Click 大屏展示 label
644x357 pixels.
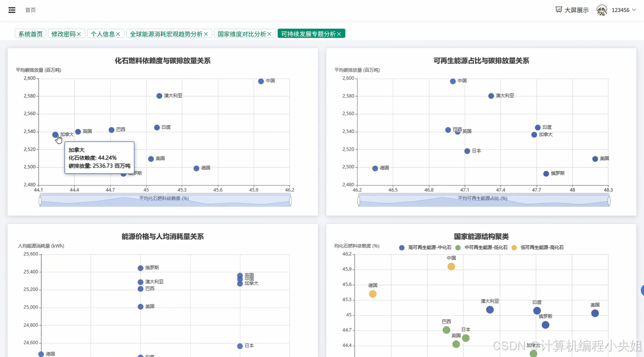577,10
